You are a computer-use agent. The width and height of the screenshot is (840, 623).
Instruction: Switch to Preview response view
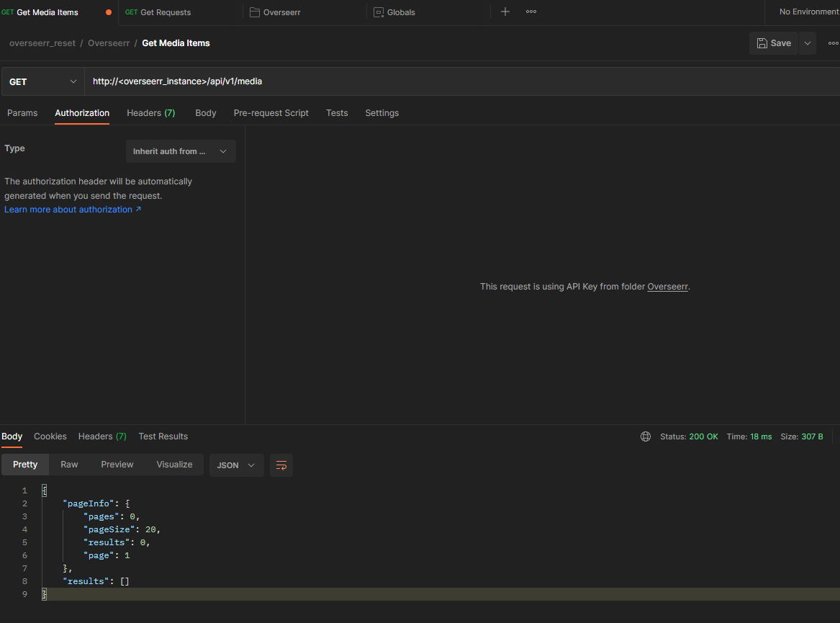pos(117,465)
